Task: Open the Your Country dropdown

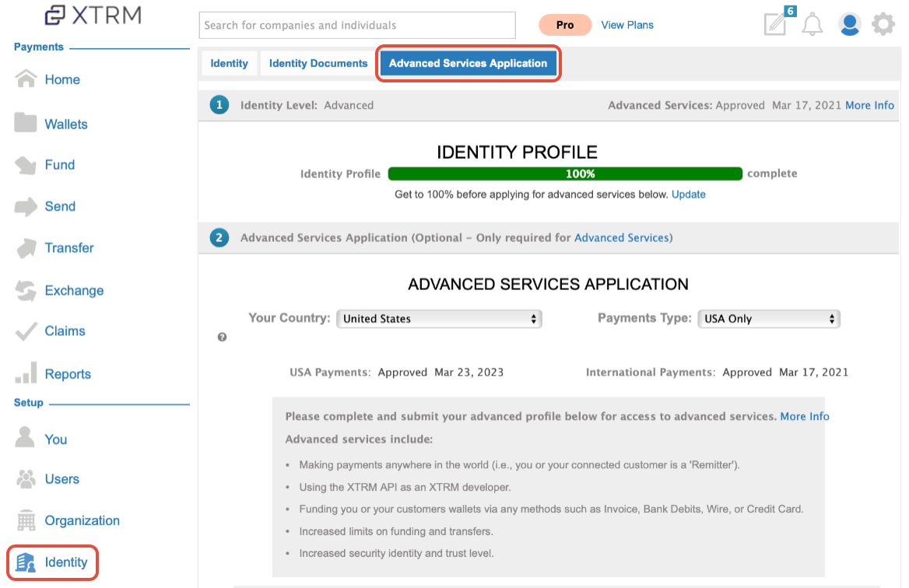Action: click(x=439, y=319)
